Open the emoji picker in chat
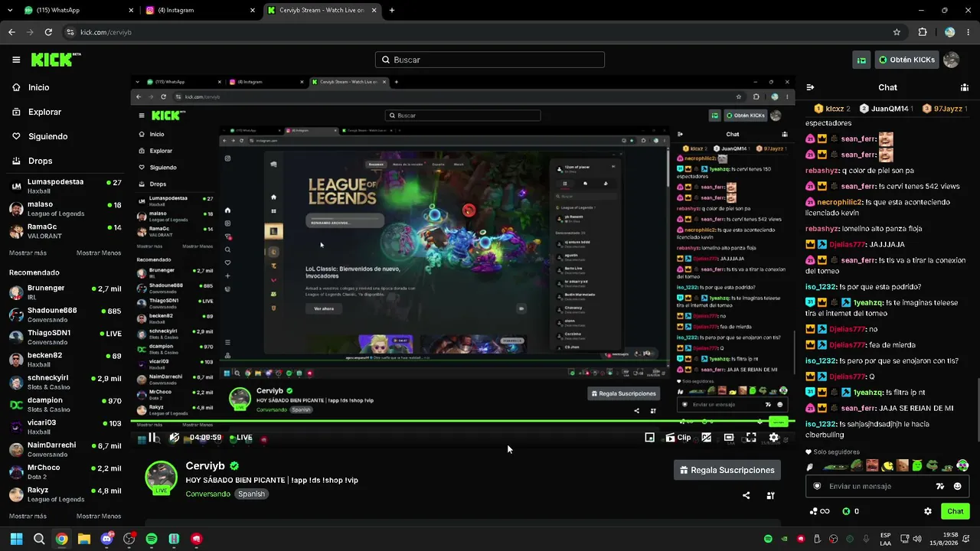Image resolution: width=980 pixels, height=551 pixels. pyautogui.click(x=957, y=486)
